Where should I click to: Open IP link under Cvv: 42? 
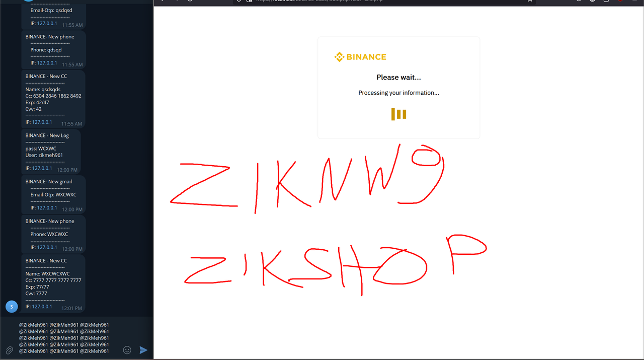42,122
